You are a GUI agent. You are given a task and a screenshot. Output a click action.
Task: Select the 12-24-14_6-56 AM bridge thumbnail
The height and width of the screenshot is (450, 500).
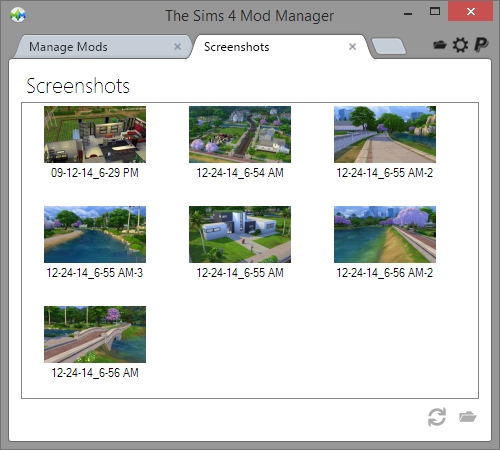tap(95, 334)
